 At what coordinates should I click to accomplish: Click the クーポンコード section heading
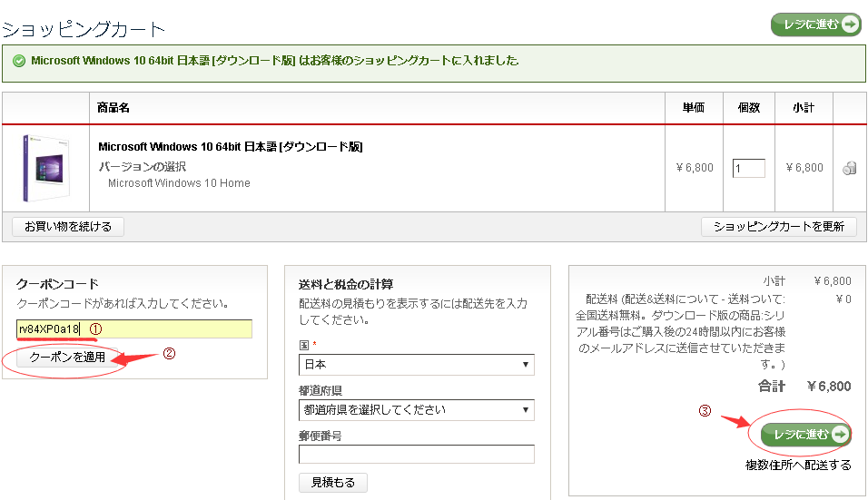[x=57, y=284]
